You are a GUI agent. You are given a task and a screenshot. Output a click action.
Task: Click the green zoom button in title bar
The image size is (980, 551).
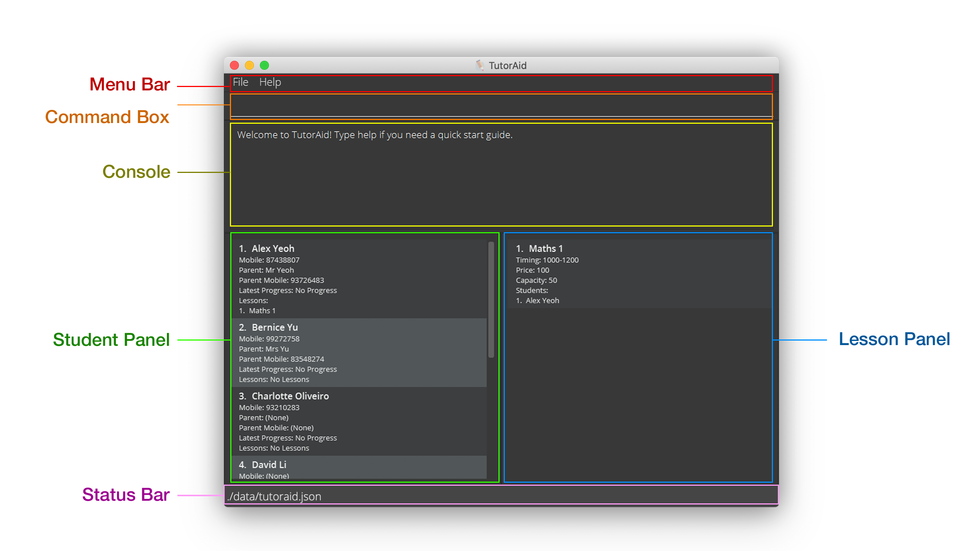click(x=264, y=65)
